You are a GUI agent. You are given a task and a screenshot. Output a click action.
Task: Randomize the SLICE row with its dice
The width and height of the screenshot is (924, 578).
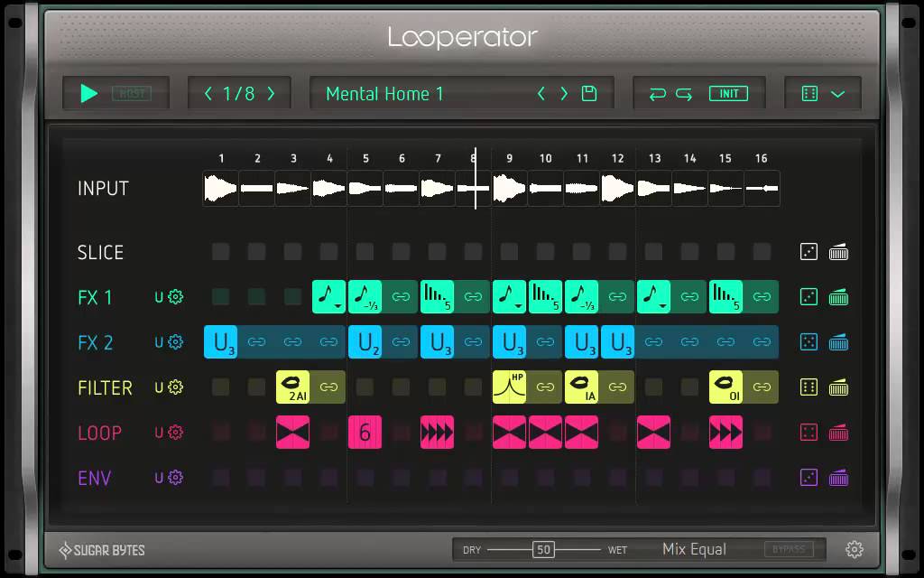click(x=809, y=252)
